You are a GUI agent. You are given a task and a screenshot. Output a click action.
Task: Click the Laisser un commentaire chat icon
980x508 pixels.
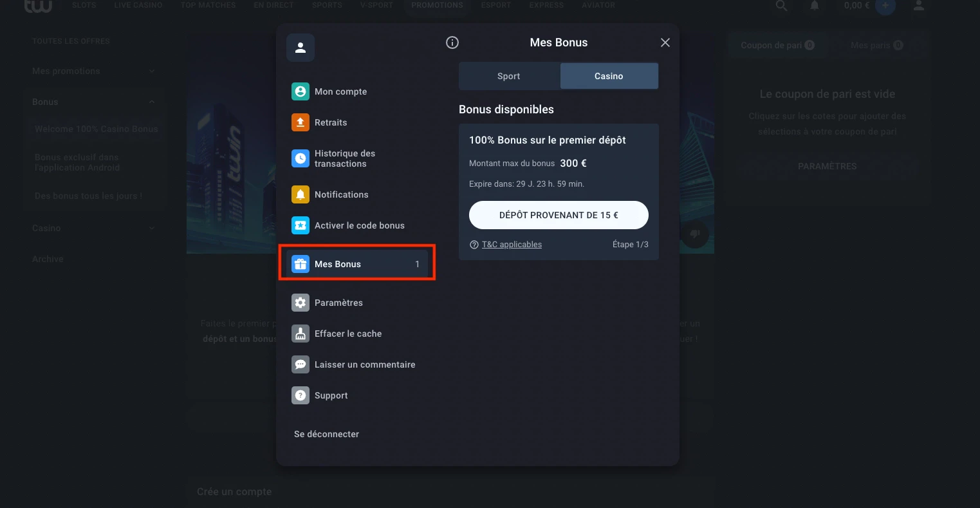pyautogui.click(x=300, y=364)
